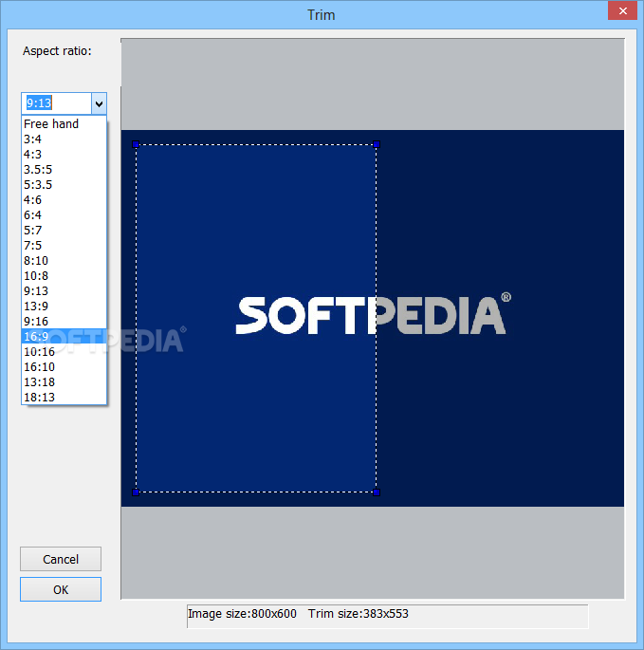The height and width of the screenshot is (650, 644).
Task: Choose the 4:3 ratio from list
Action: point(64,155)
